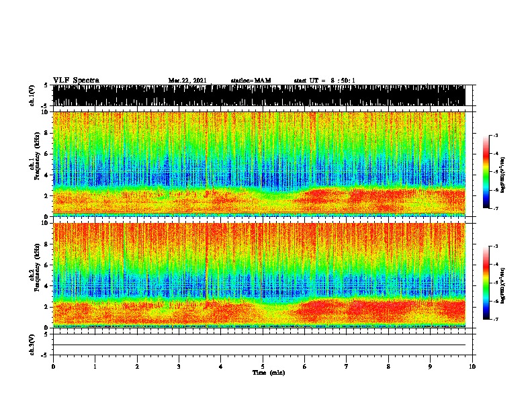Click the ch.1 color bar log(PSD) label
The height and width of the screenshot is (411, 532).
pos(503,175)
